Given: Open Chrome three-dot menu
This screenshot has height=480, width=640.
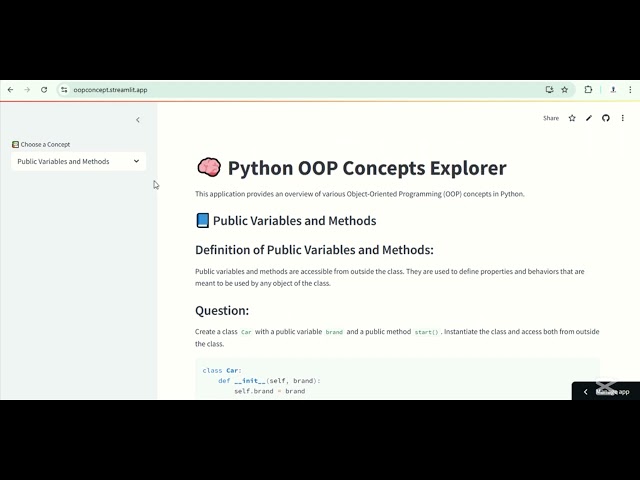Looking at the screenshot, I should click(630, 90).
